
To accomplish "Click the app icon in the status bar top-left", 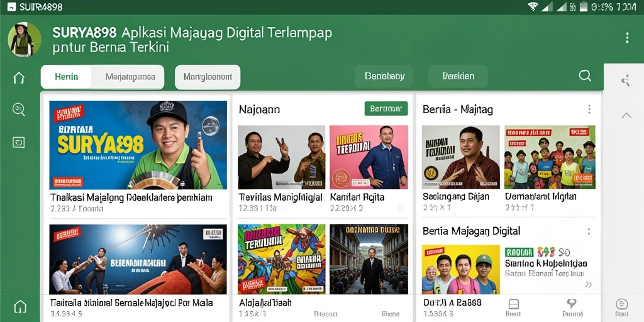I will [x=11, y=7].
